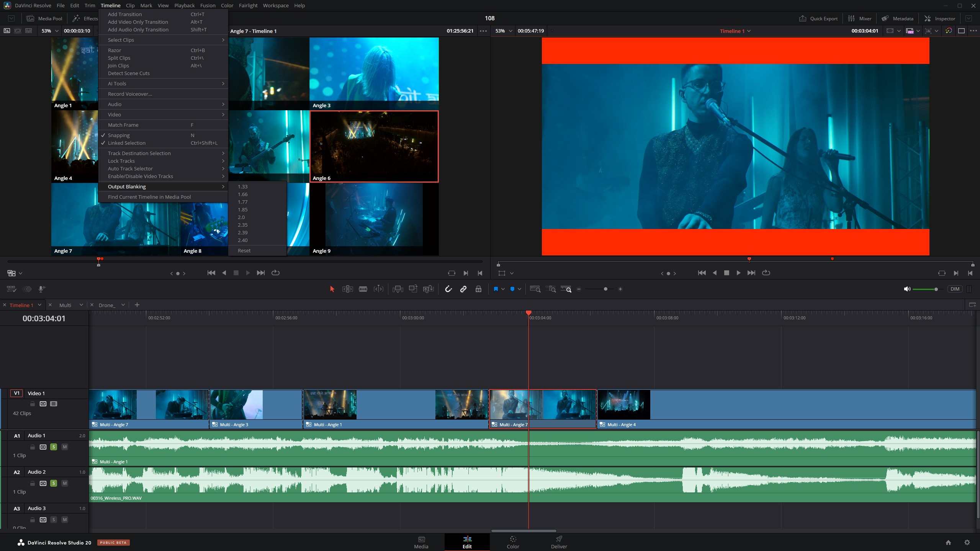Select the Trim Edit Mode tool
Image resolution: width=980 pixels, height=551 pixels.
pyautogui.click(x=347, y=289)
